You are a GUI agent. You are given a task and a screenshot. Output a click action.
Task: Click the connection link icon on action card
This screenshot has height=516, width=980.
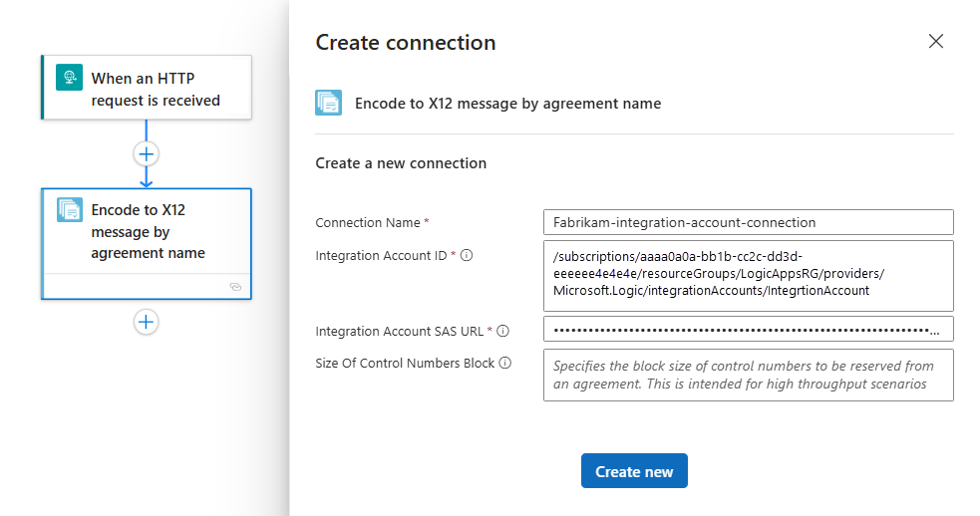point(235,287)
